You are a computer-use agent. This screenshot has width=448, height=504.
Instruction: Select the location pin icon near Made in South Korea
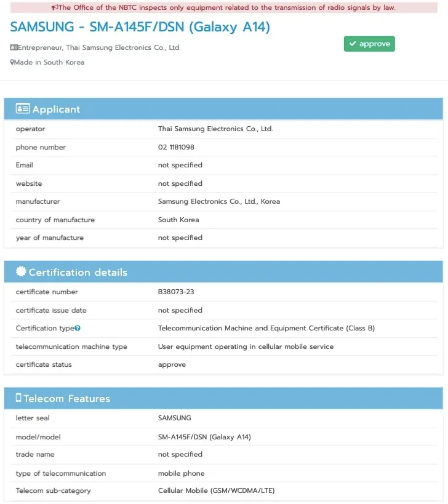pyautogui.click(x=12, y=62)
